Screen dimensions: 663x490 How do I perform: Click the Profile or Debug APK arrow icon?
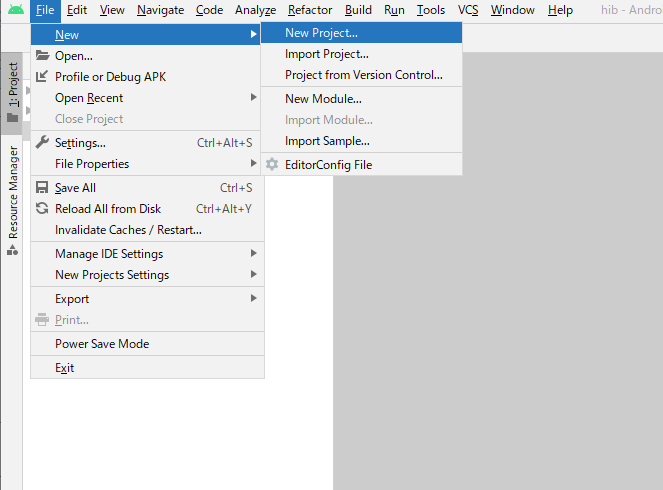42,77
